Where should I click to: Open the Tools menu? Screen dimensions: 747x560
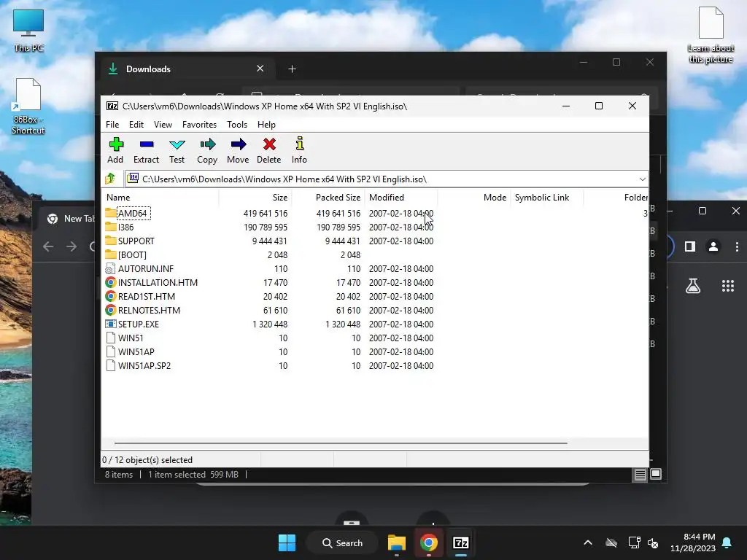pyautogui.click(x=237, y=124)
